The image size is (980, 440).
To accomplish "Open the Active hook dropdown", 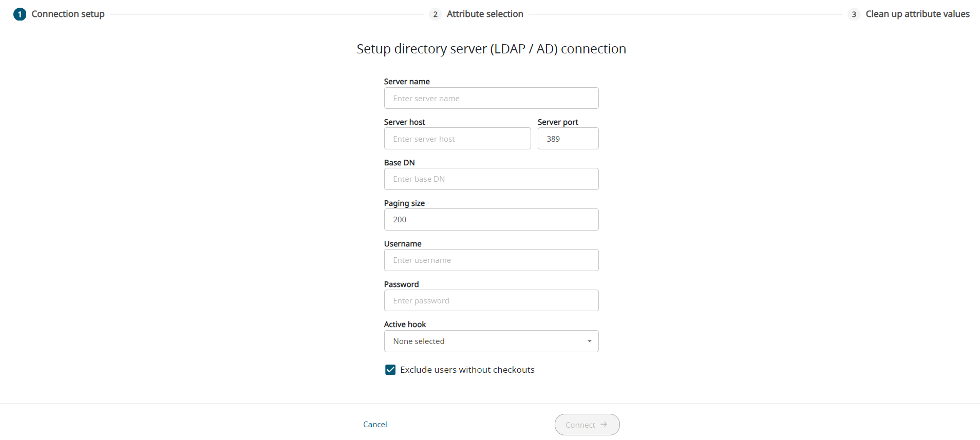I will point(491,341).
